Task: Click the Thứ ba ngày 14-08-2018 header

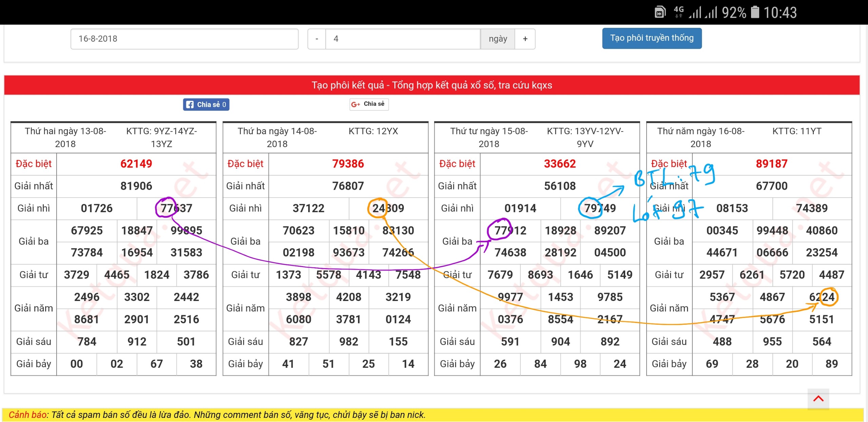Action: 277,137
